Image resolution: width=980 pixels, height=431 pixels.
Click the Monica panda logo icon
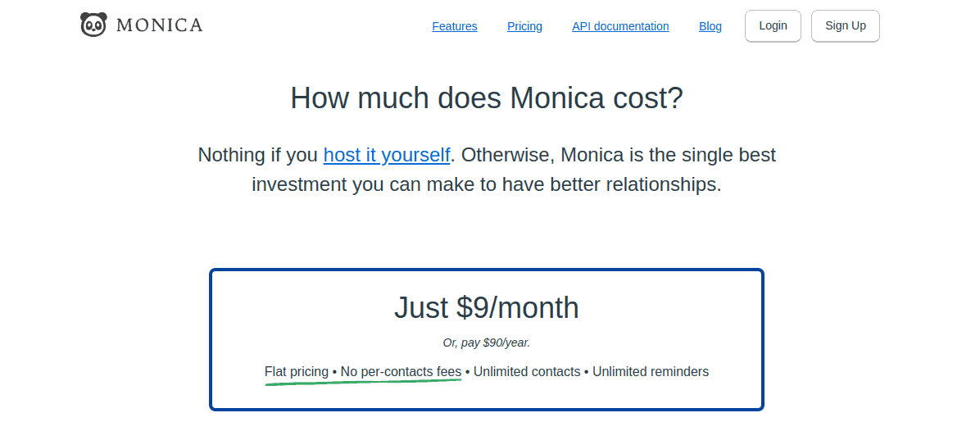pos(93,25)
